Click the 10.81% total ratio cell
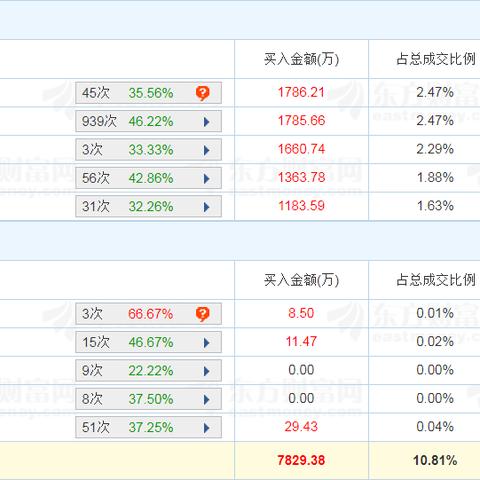The width and height of the screenshot is (480, 480). pos(435,460)
